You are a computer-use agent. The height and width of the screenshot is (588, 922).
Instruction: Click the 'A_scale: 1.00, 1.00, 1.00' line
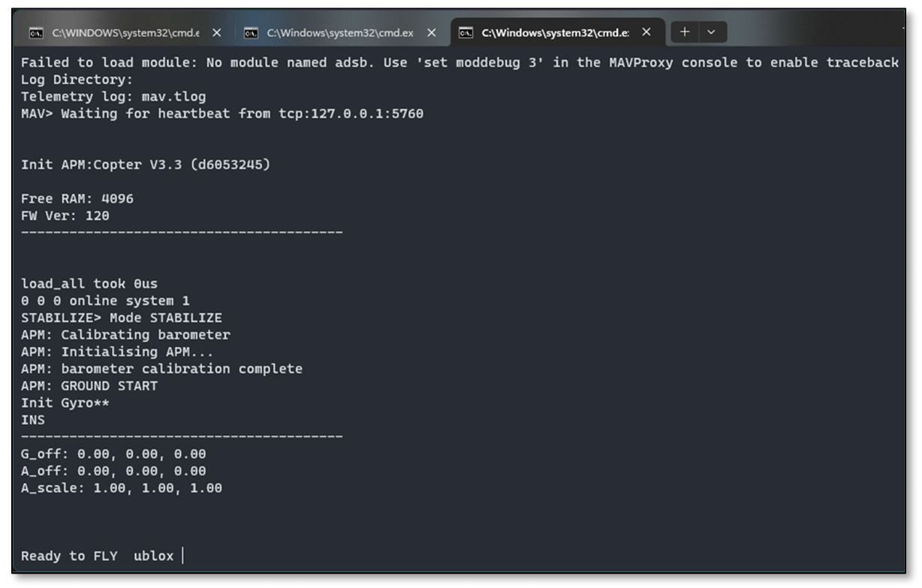(121, 488)
